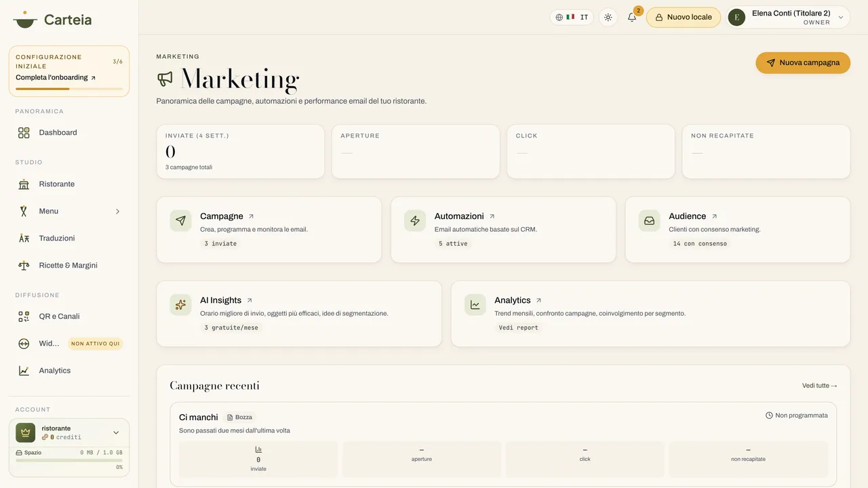Click the Carteia logo icon
This screenshot has height=488, width=868.
pos(25,19)
